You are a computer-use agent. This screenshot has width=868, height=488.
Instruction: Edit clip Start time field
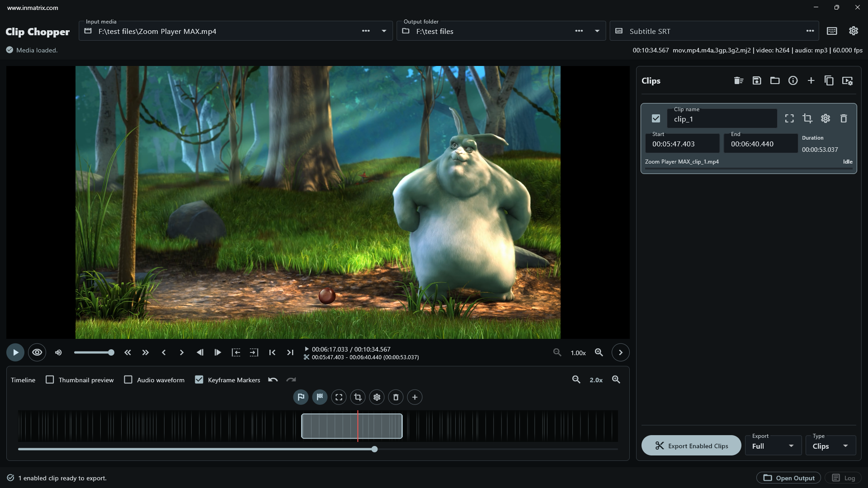[682, 143]
